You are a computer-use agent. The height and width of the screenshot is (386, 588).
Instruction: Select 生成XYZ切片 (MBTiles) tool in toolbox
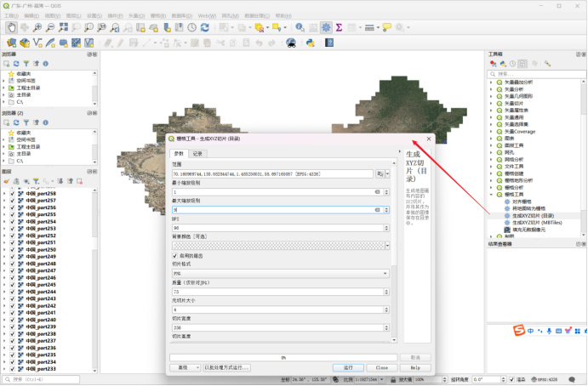pos(537,223)
